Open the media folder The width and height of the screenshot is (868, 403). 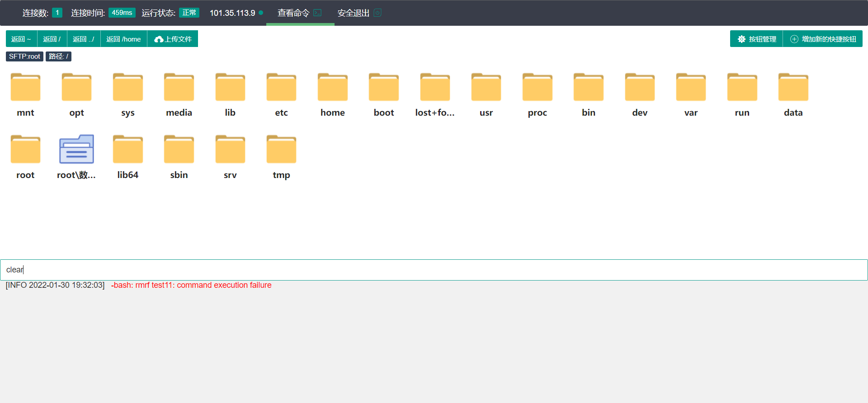[179, 87]
